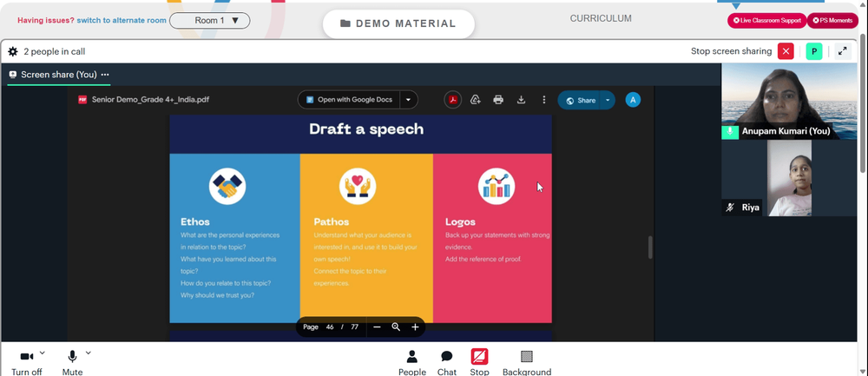Open the Chat panel

(447, 363)
